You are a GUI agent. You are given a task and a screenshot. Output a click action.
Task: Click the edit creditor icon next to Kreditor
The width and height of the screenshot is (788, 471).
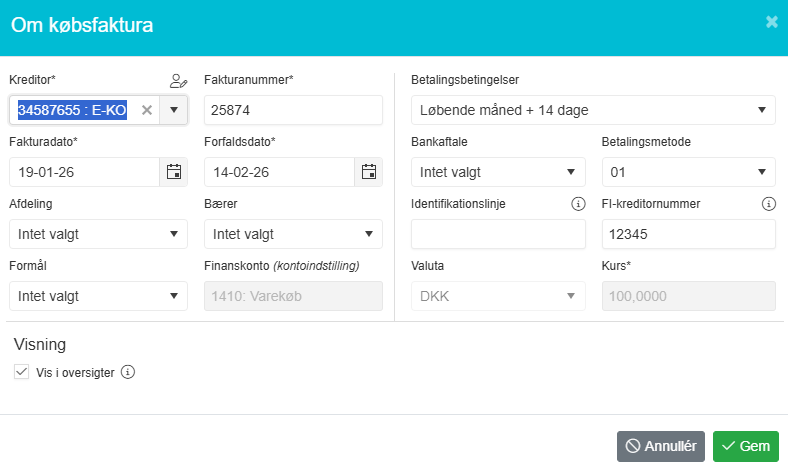click(178, 80)
